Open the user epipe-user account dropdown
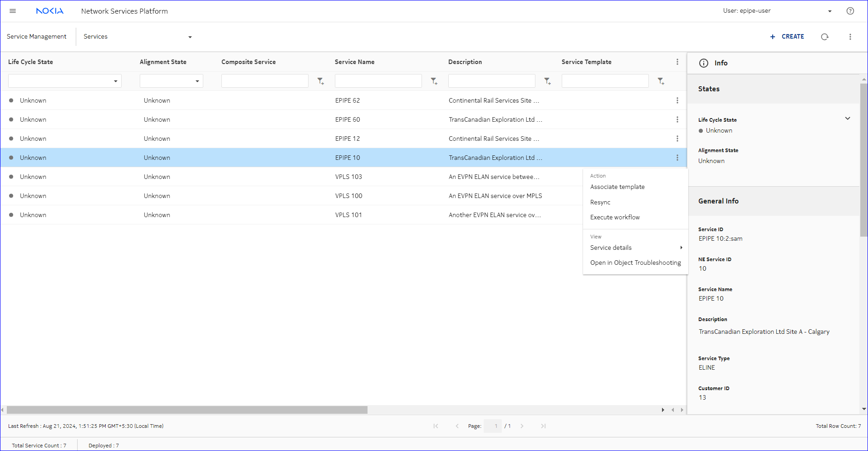 (x=829, y=11)
